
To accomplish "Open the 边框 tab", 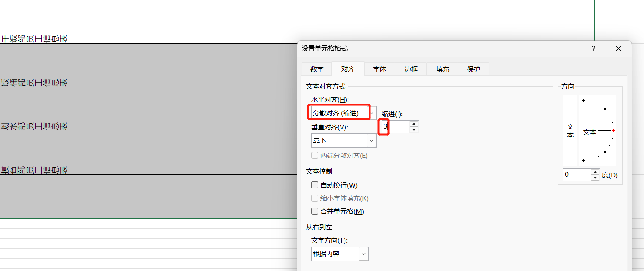I will pos(411,69).
